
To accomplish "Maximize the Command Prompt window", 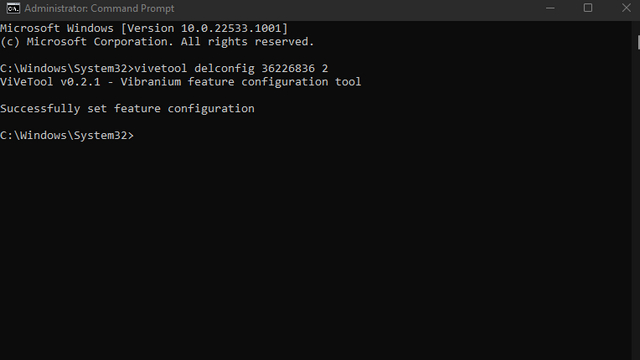I will click(588, 8).
